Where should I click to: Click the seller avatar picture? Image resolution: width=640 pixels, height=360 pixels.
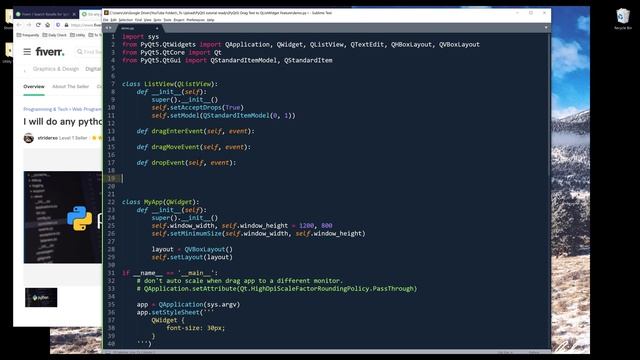point(29,138)
